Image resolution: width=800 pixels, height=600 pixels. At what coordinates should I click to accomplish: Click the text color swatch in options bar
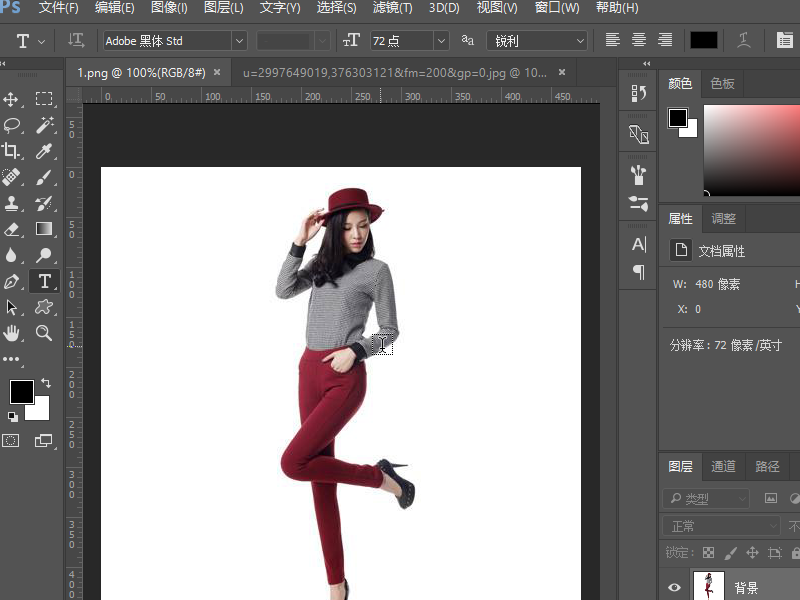(x=704, y=40)
